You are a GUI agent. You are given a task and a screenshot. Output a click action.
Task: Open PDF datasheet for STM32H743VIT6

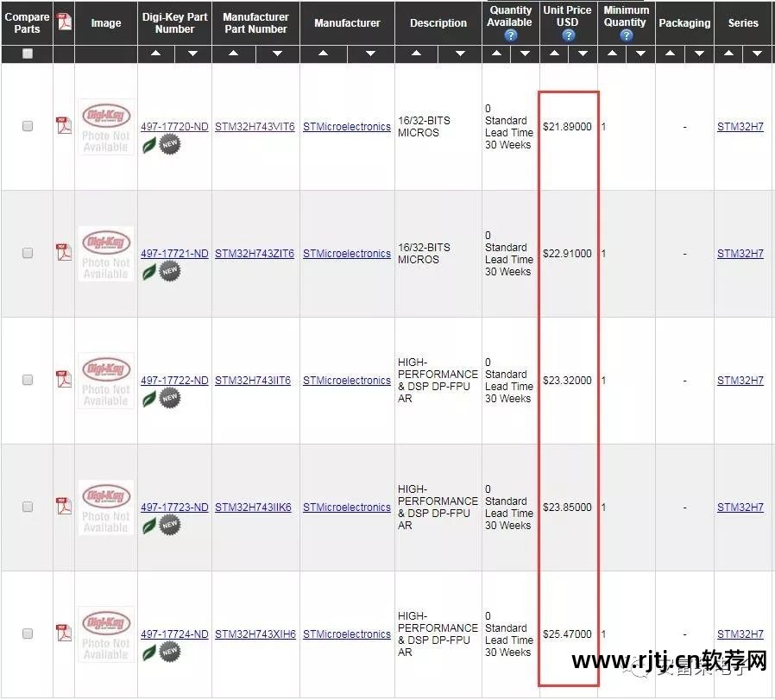pos(63,125)
